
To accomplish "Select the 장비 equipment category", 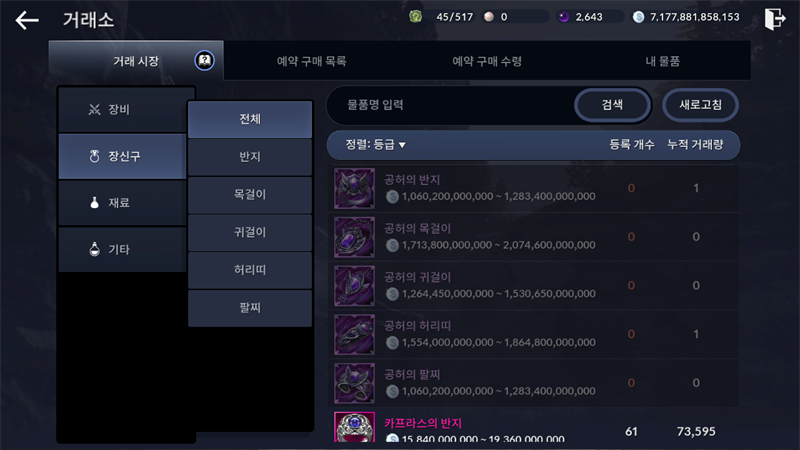I will (x=122, y=110).
